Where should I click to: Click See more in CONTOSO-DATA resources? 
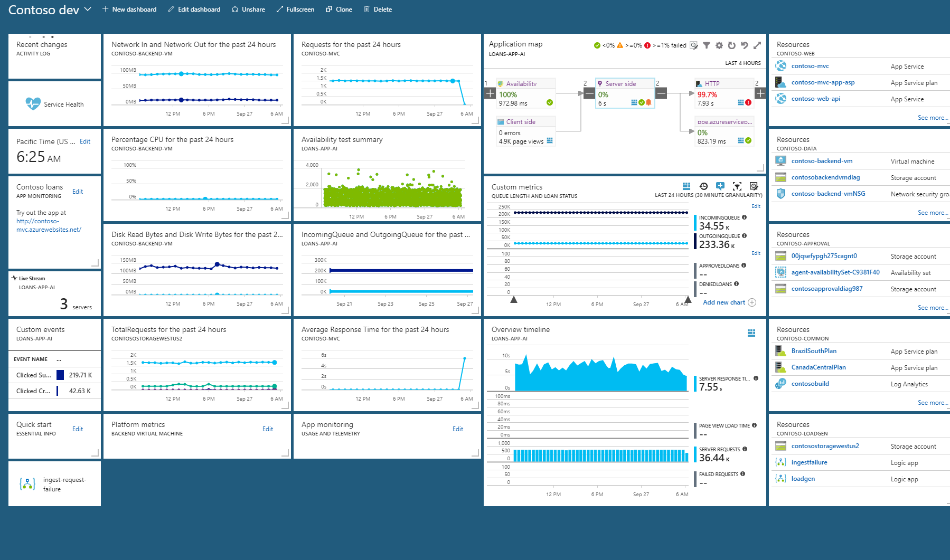933,213
